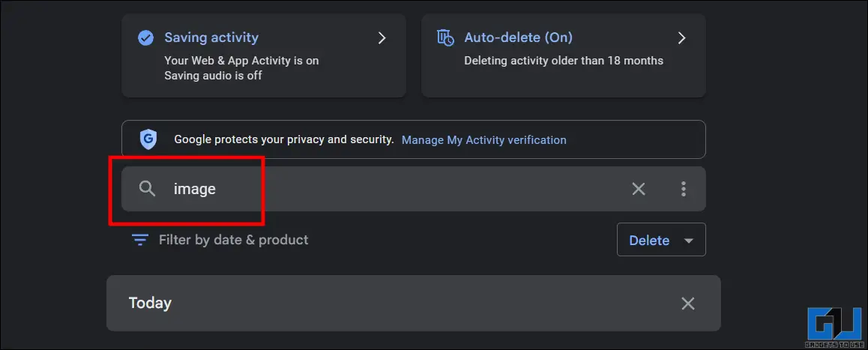Click the blue checkmark Saving activity icon
This screenshot has width=868, height=350.
pyautogui.click(x=145, y=38)
